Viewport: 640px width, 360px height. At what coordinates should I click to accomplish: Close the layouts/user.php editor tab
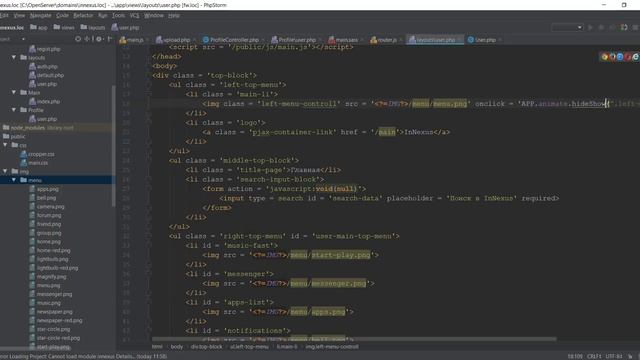coord(460,40)
